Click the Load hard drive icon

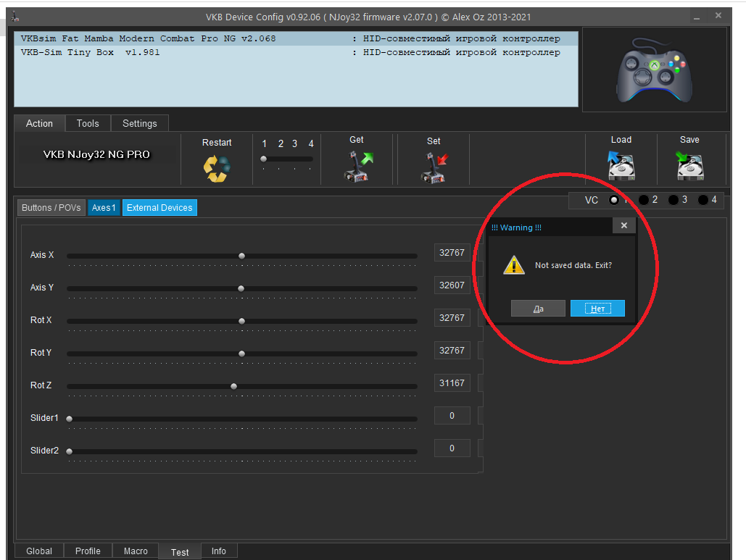coord(621,165)
